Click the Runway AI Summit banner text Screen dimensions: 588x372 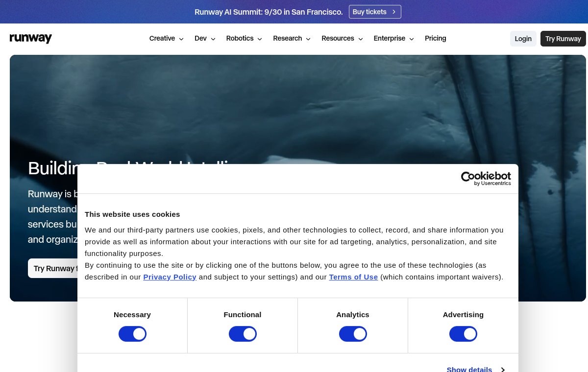[269, 12]
